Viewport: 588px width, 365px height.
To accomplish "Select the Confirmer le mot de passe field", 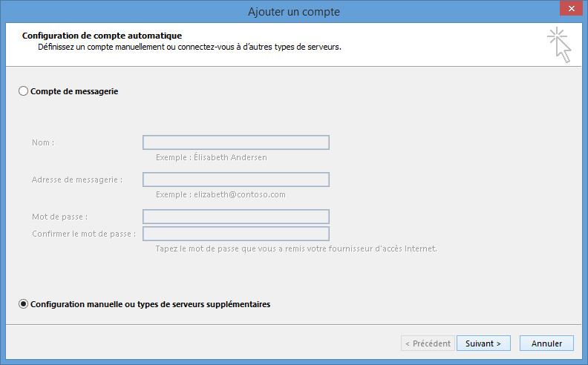I will point(235,234).
